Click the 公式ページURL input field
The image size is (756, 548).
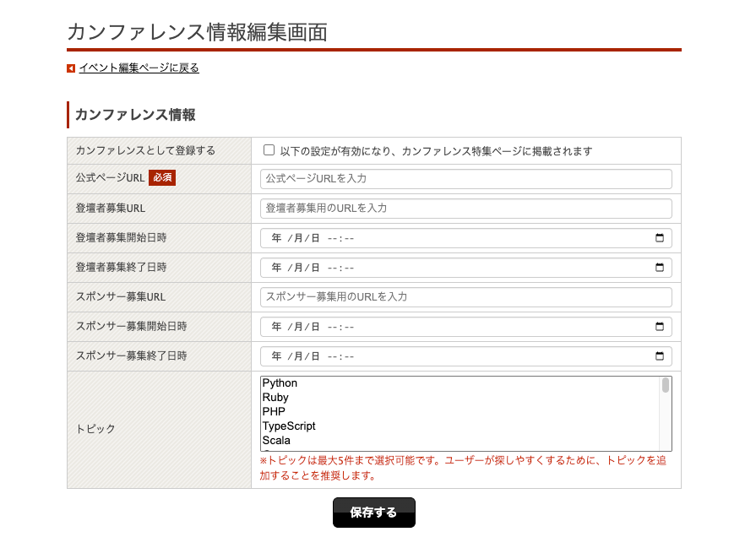465,179
